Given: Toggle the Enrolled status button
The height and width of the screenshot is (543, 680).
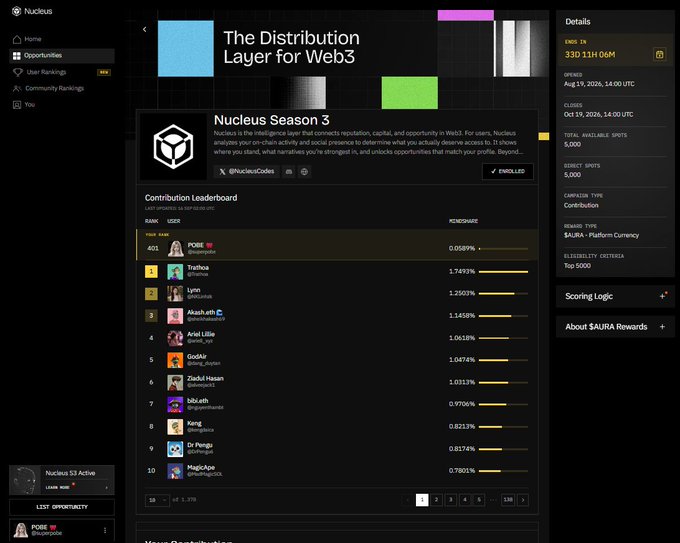Looking at the screenshot, I should [507, 171].
